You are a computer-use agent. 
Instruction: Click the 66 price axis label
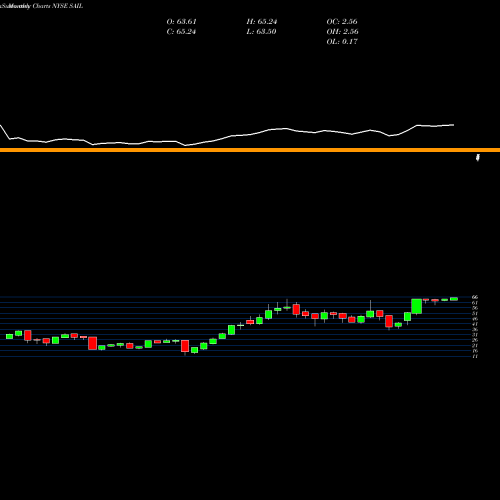coord(475,297)
